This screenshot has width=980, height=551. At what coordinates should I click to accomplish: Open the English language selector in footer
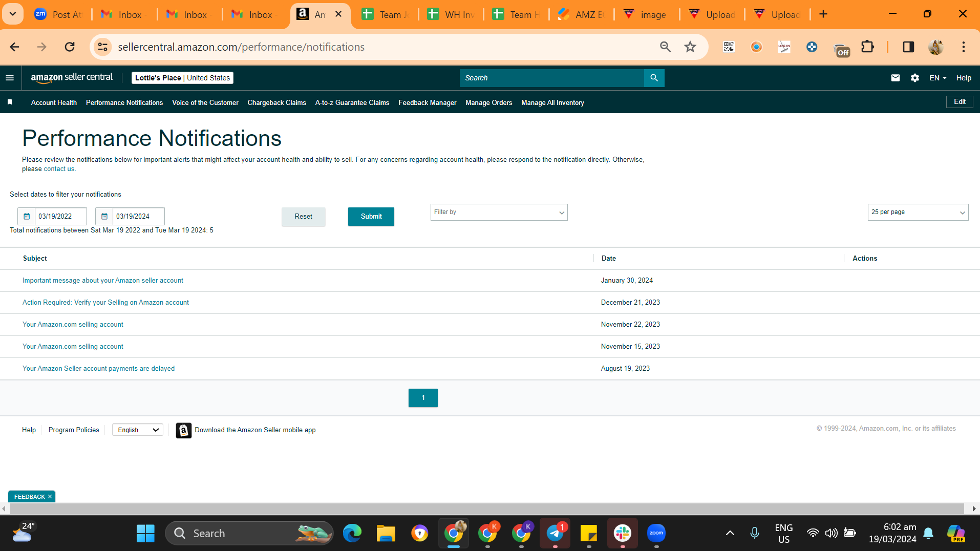[137, 430]
